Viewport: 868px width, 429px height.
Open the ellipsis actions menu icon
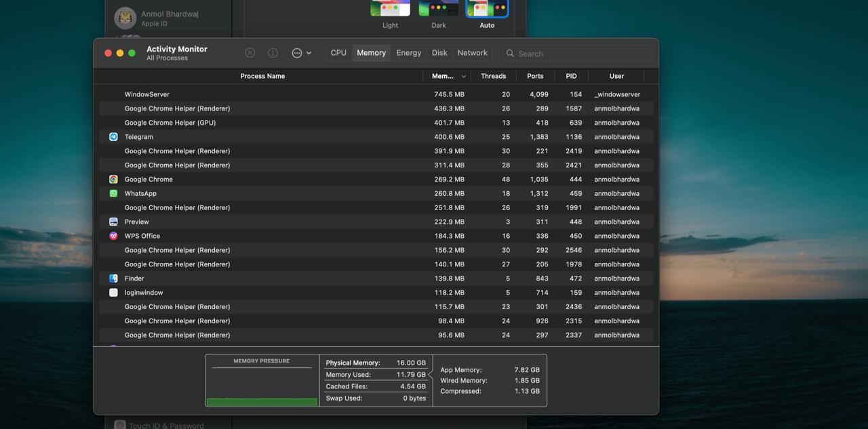coord(297,53)
